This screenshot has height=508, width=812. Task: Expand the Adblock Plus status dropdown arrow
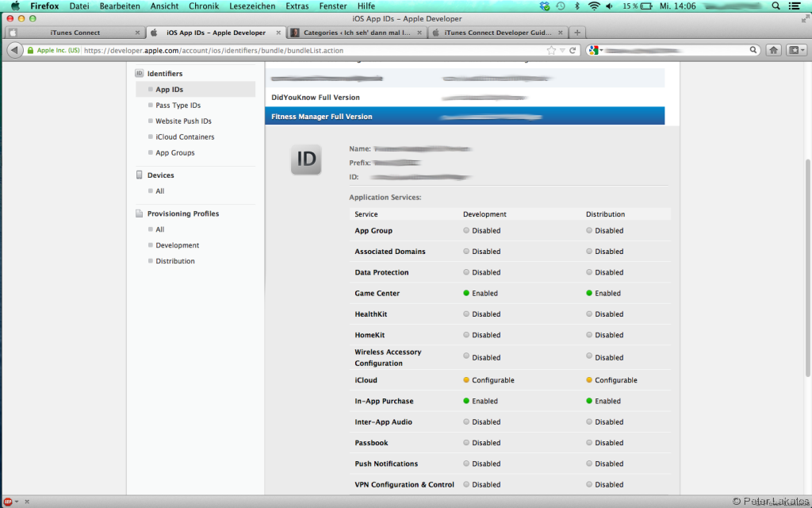pos(17,502)
